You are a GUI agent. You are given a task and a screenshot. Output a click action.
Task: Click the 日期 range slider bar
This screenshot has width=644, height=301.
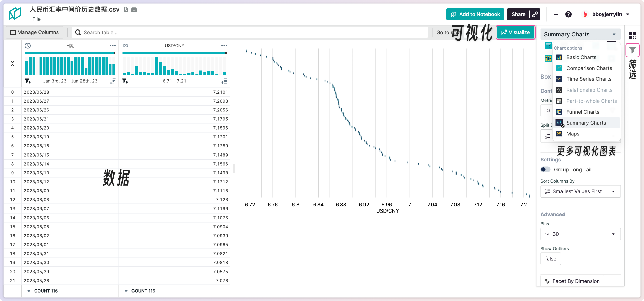click(x=70, y=53)
